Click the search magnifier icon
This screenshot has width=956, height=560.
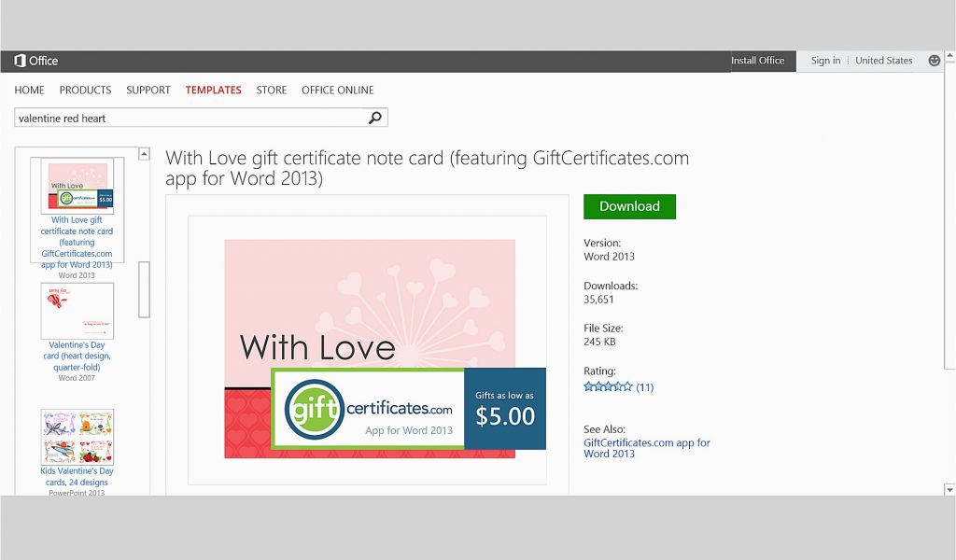(375, 118)
